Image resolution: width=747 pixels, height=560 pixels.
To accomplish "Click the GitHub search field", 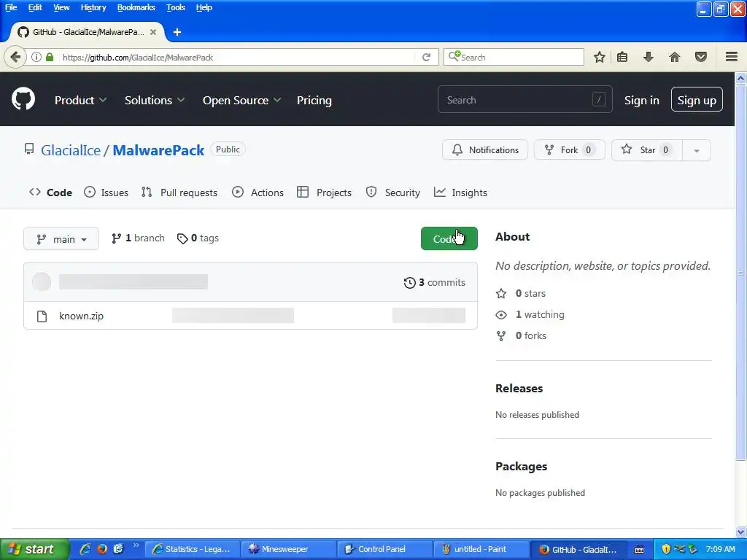I will coord(525,99).
